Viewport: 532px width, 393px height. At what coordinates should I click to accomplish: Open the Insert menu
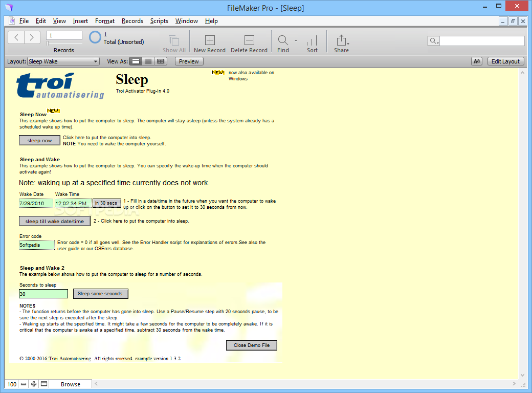(80, 21)
